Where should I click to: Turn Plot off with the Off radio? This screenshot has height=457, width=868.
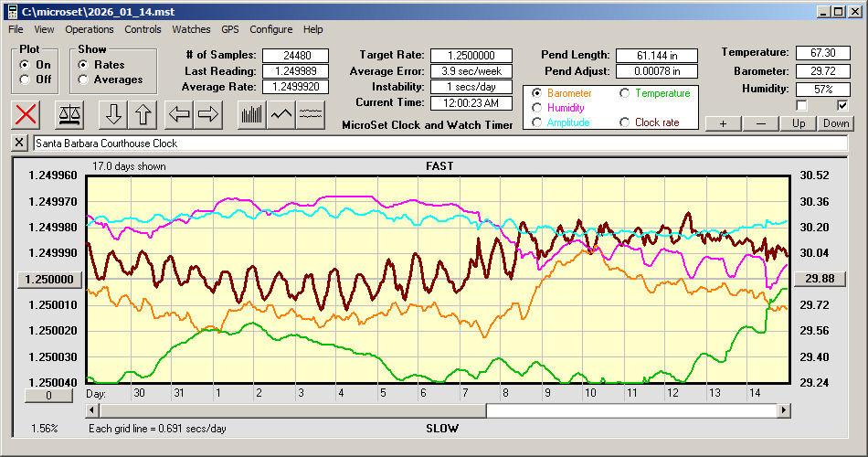point(25,80)
